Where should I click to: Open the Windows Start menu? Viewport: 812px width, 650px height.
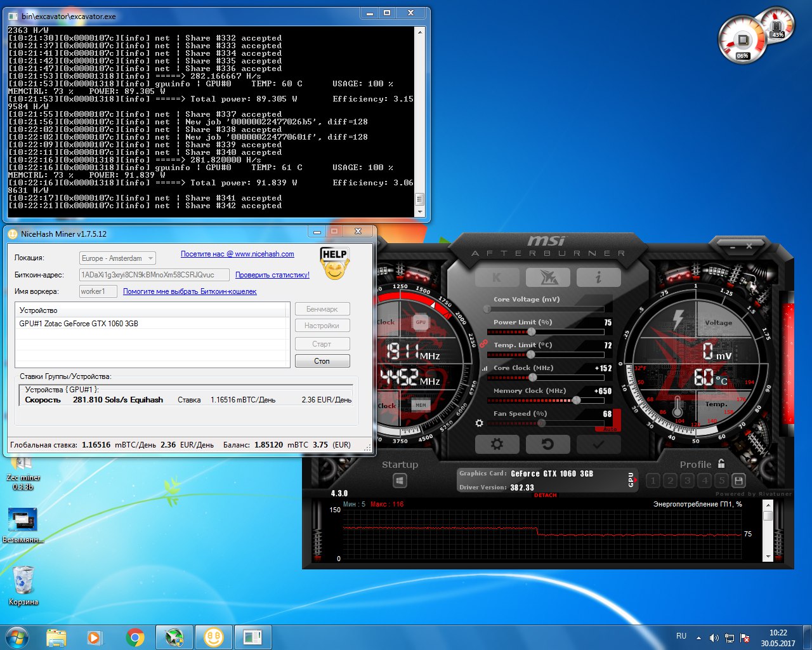[17, 637]
